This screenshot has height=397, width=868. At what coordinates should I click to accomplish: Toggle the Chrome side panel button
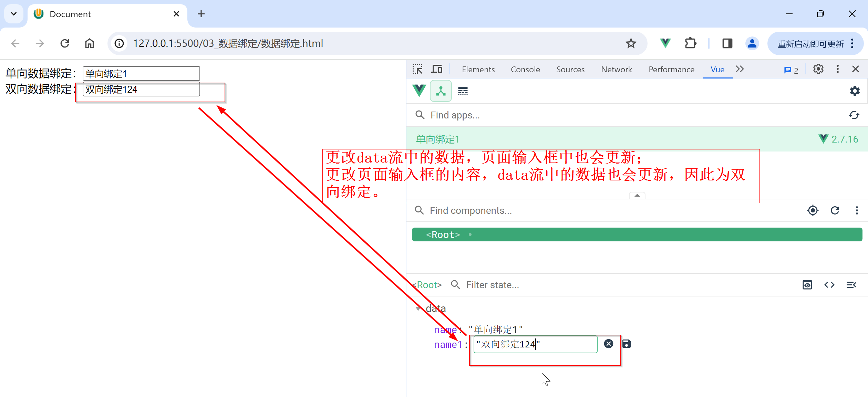point(727,43)
